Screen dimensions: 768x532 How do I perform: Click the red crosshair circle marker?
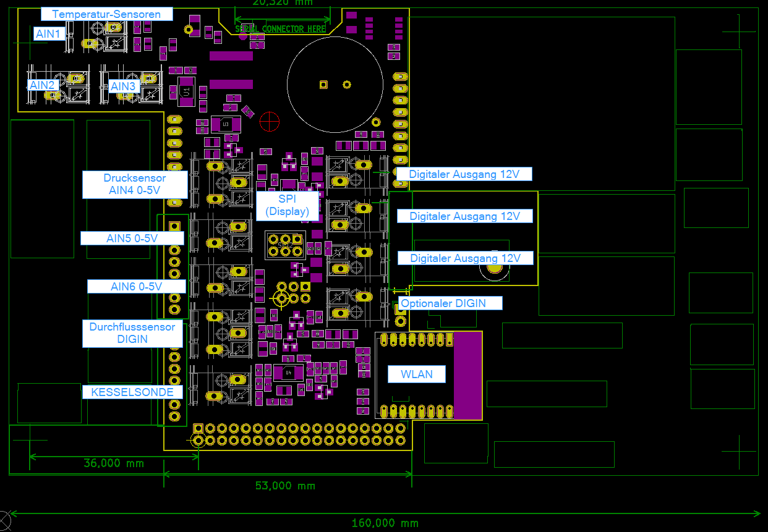pos(270,122)
